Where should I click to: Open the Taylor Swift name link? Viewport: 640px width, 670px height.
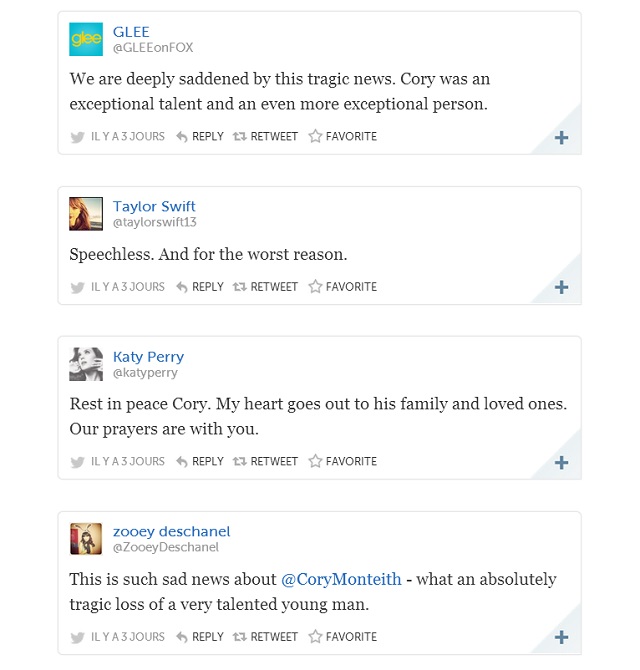(154, 206)
